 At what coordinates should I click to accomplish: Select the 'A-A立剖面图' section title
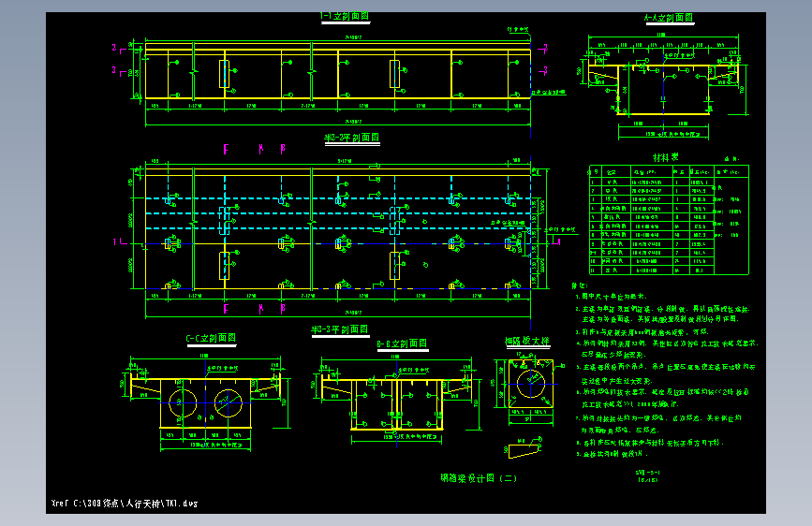(669, 18)
